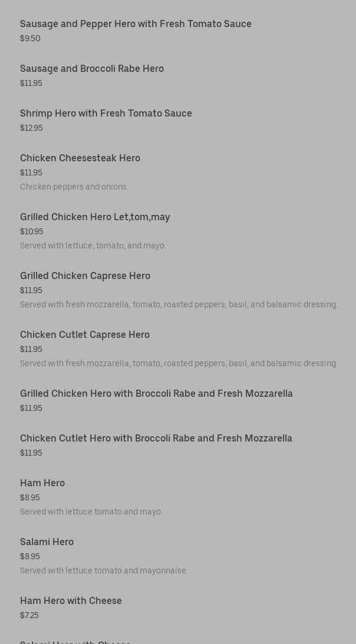This screenshot has height=644, width=356.
Task: Select the Sausage and Broccoli Rabe Hero item
Action: click(92, 69)
